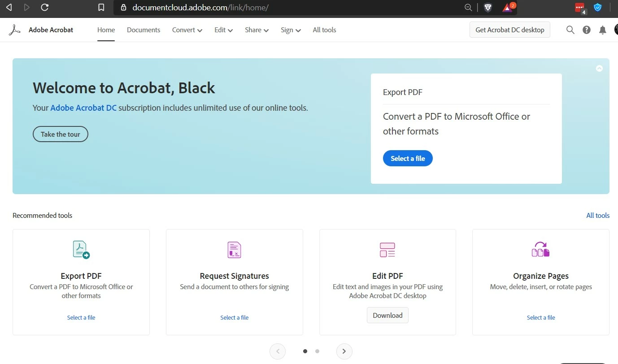This screenshot has height=364, width=618.
Task: Expand the Share dropdown menu
Action: pos(257,30)
